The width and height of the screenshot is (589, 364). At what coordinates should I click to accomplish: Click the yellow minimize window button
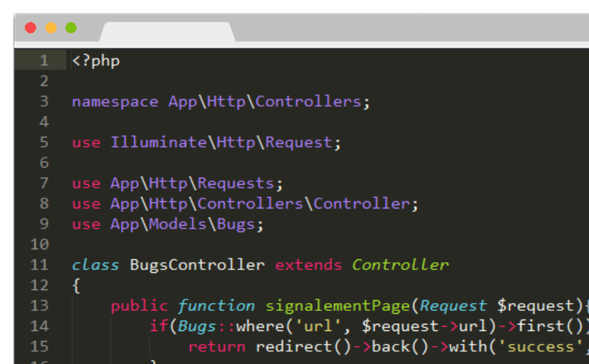(x=51, y=28)
